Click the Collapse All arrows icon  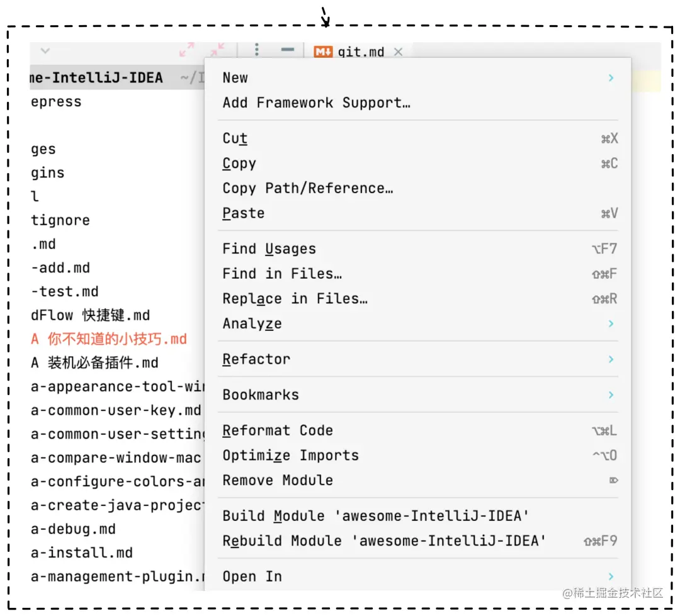[217, 50]
